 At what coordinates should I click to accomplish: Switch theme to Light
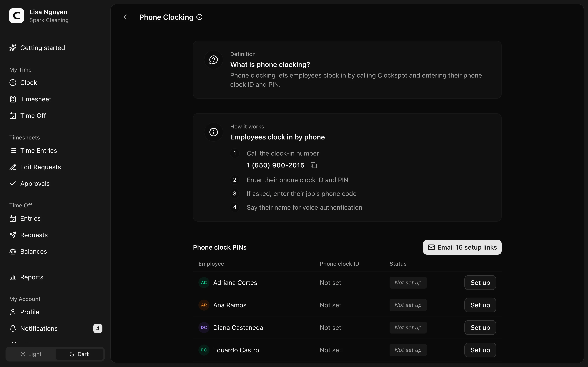pos(31,354)
